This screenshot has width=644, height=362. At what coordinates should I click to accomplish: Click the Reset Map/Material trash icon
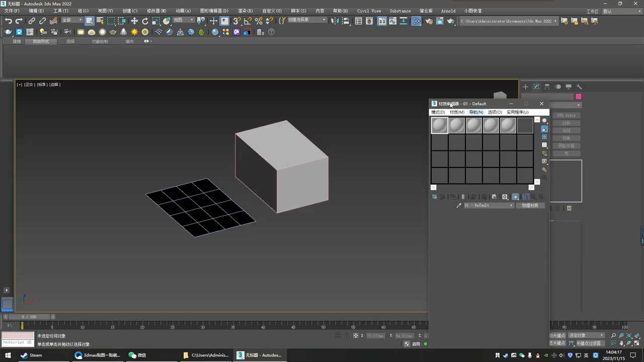[x=463, y=197]
